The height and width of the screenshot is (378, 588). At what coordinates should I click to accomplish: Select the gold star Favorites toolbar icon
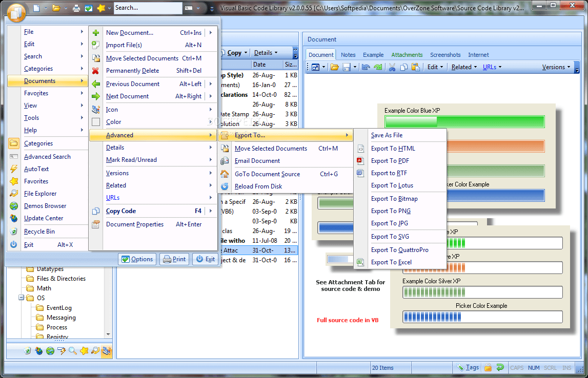102,8
